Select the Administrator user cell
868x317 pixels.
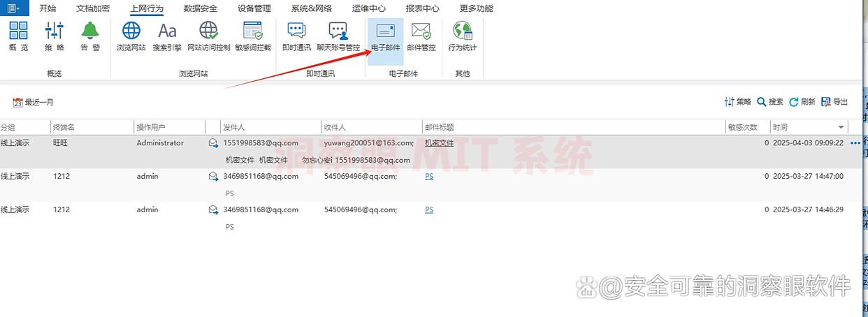[x=160, y=142]
